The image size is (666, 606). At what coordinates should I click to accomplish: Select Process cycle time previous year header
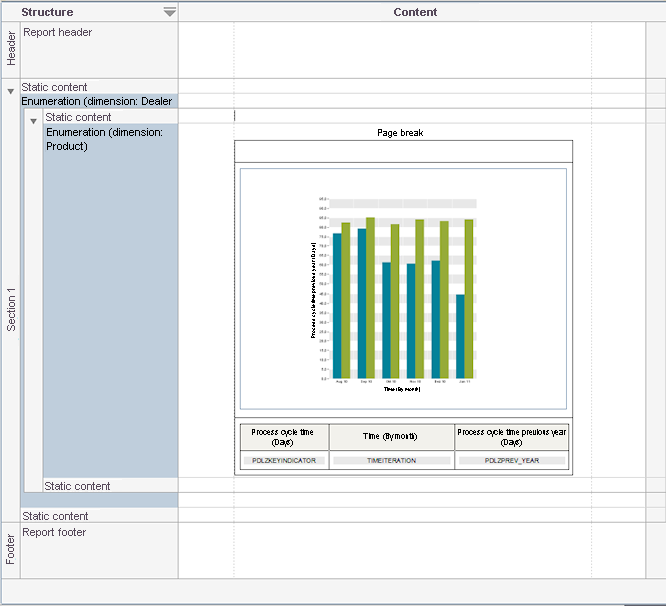tap(511, 437)
